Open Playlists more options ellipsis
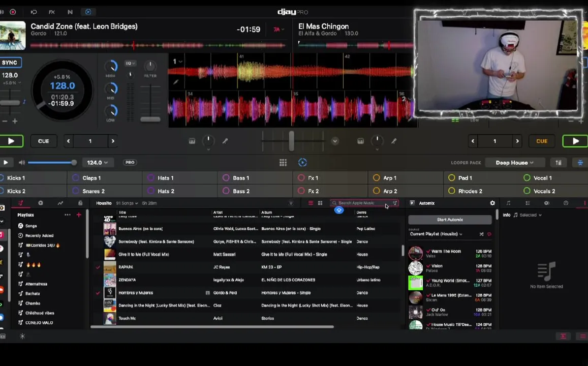 tap(68, 215)
